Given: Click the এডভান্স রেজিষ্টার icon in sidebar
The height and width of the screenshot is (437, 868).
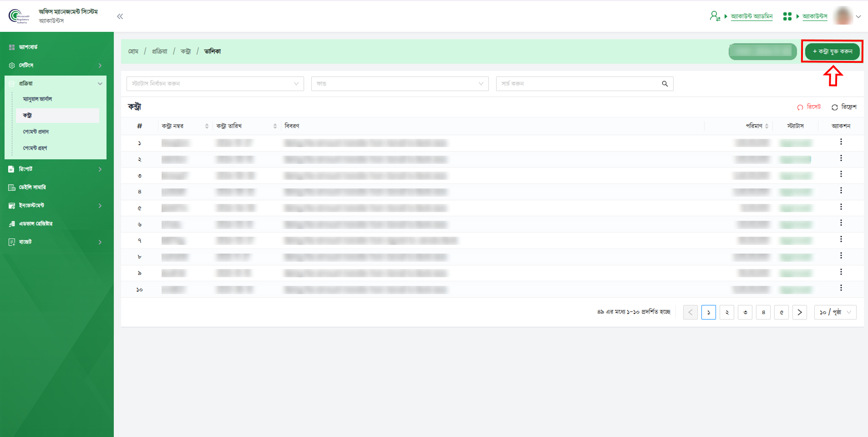Looking at the screenshot, I should click(12, 224).
